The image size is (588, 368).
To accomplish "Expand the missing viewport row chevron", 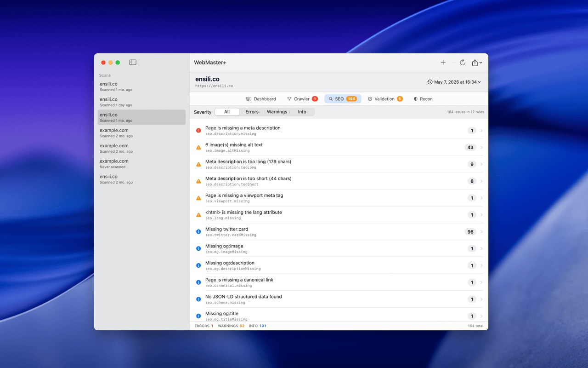I will [481, 198].
